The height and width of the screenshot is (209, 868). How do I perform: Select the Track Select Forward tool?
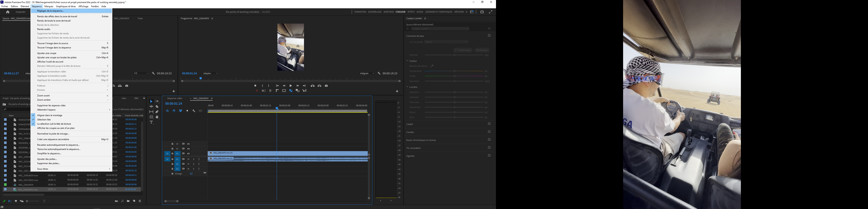coord(157,101)
